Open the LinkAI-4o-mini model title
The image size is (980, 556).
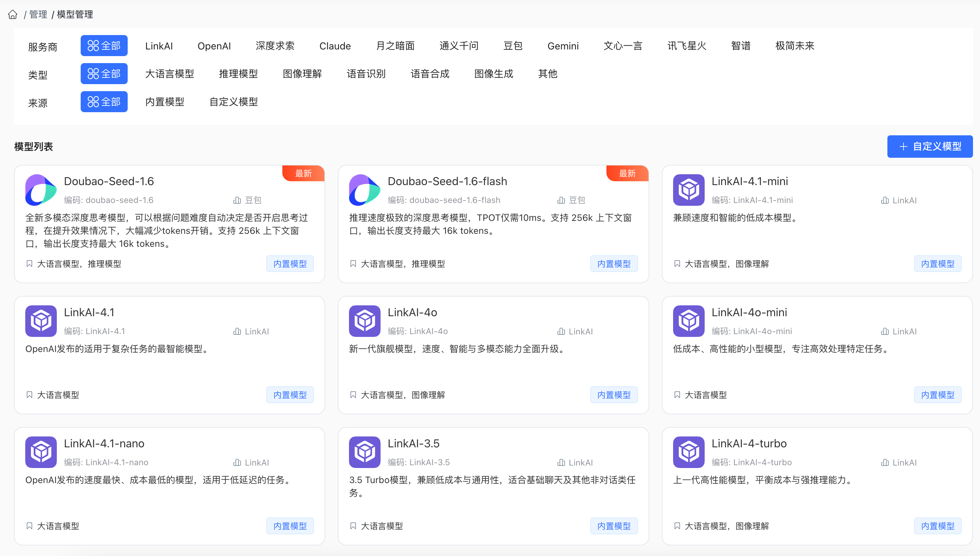pos(749,312)
